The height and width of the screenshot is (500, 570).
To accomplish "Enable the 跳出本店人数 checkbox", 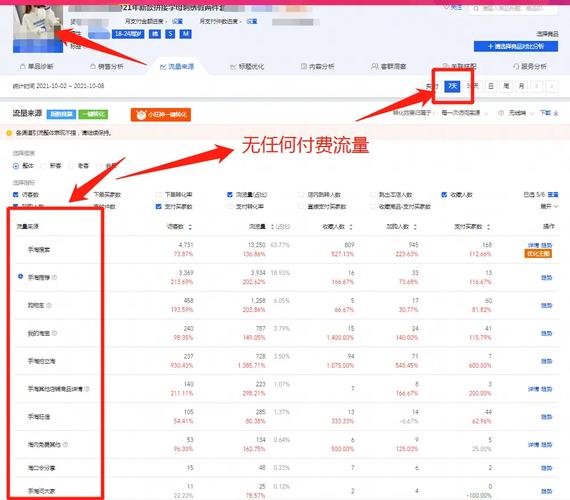I will coord(373,195).
